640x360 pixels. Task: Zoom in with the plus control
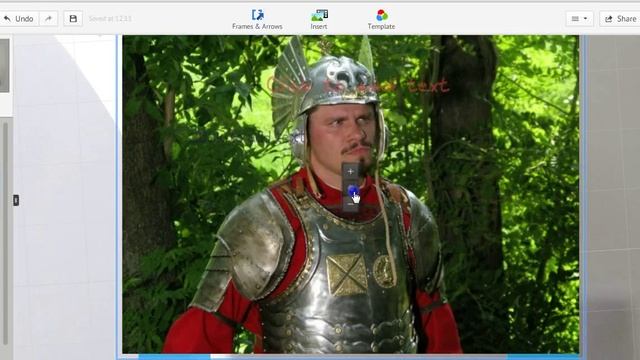tap(350, 172)
